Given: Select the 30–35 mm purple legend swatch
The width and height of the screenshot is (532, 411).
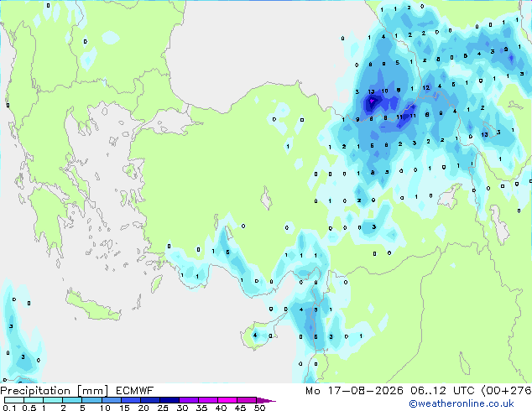Looking at the screenshot, I should pos(188,400).
